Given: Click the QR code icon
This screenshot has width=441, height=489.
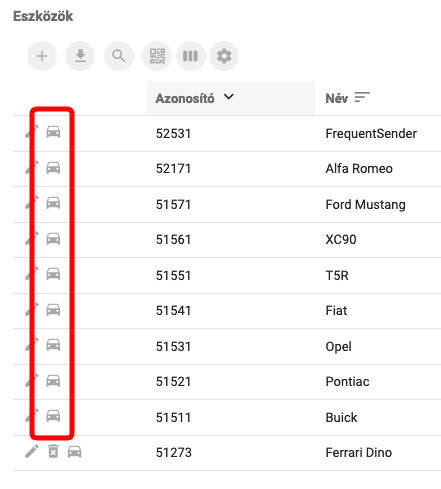Looking at the screenshot, I should point(157,56).
